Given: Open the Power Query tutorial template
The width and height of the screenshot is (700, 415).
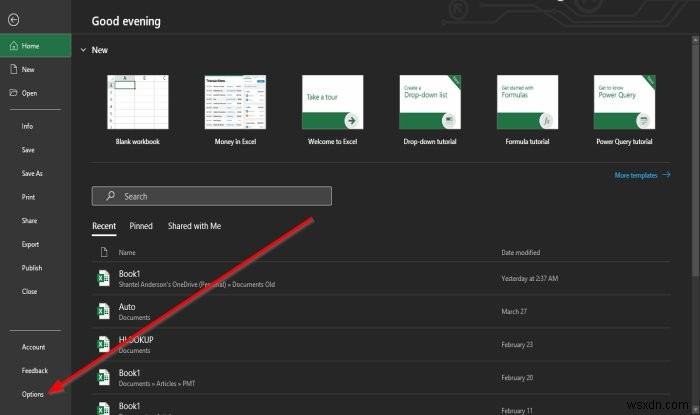Looking at the screenshot, I should [x=625, y=110].
